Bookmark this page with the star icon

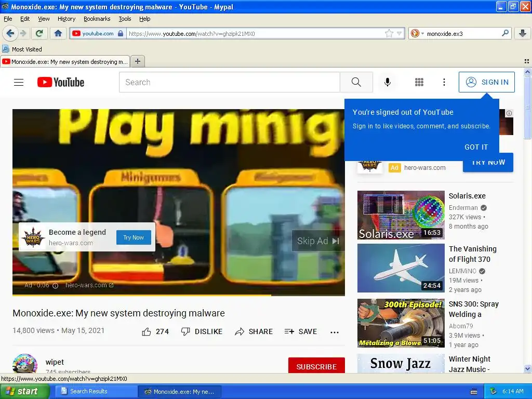click(389, 33)
